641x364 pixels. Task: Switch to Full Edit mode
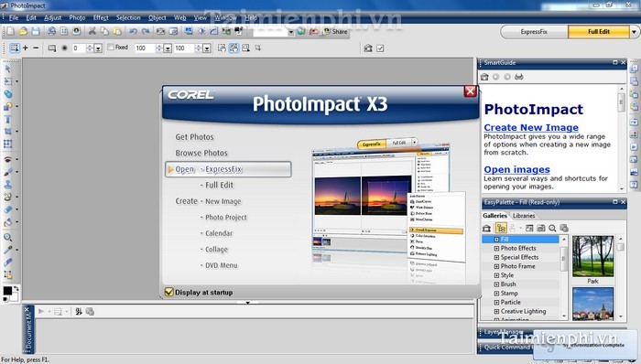point(599,31)
